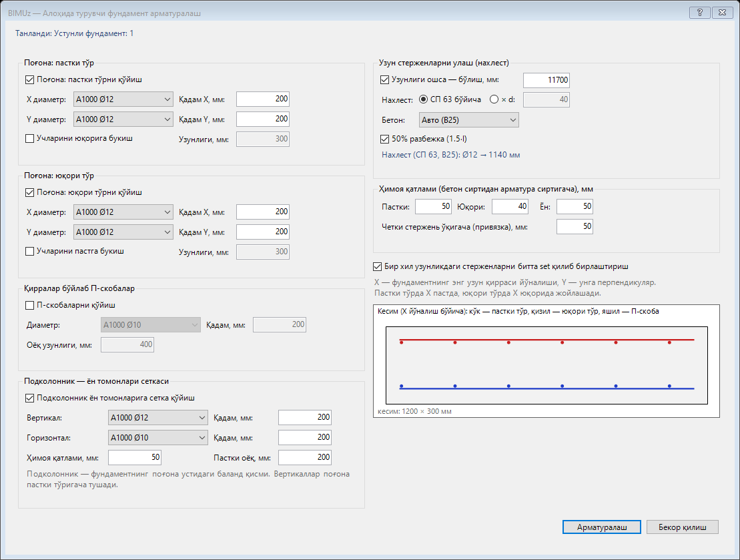Click 'кесим: 1200 × 300 мм' caption
Viewport: 740px width, 560px height.
click(x=414, y=411)
